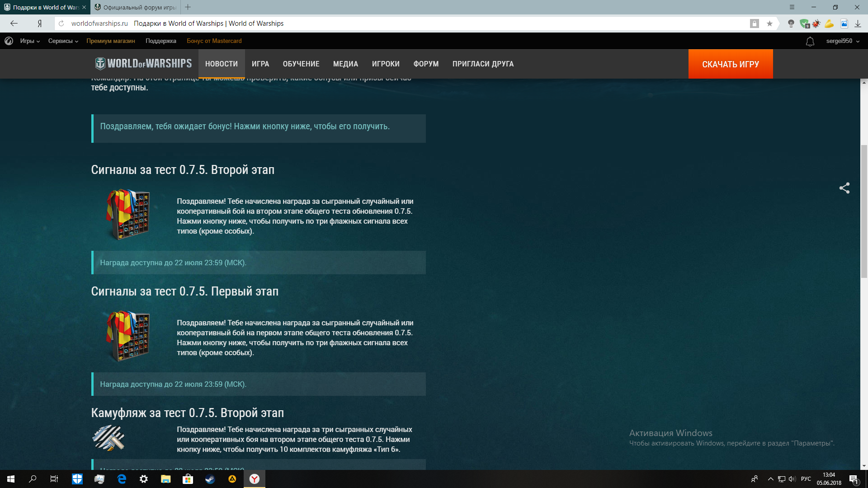Open the browser hamburger menu
This screenshot has width=868, height=488.
click(x=792, y=7)
